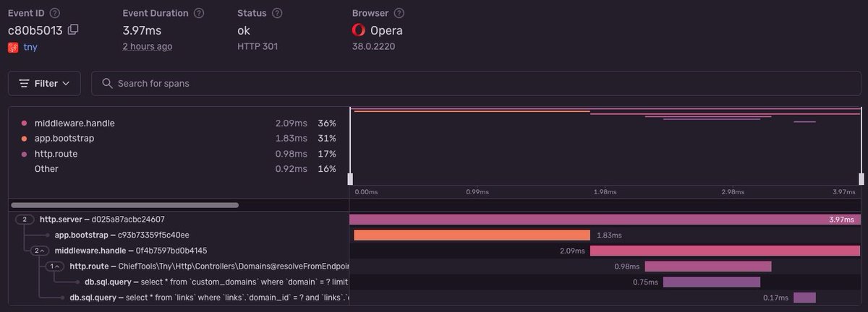This screenshot has width=868, height=312.
Task: Click the 38.0.2220 browser version text
Action: [x=373, y=46]
